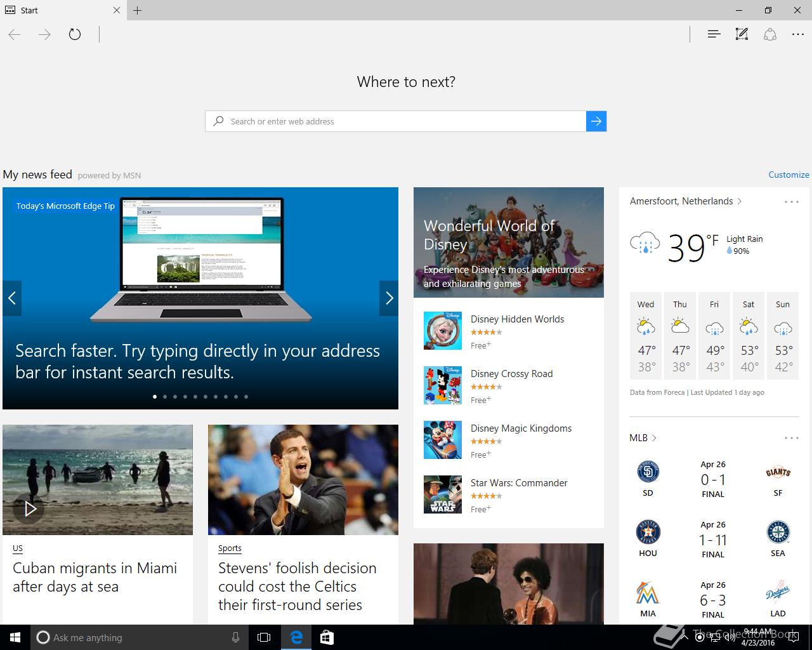
Task: Click the HOU Astros team logo
Action: pyautogui.click(x=648, y=532)
